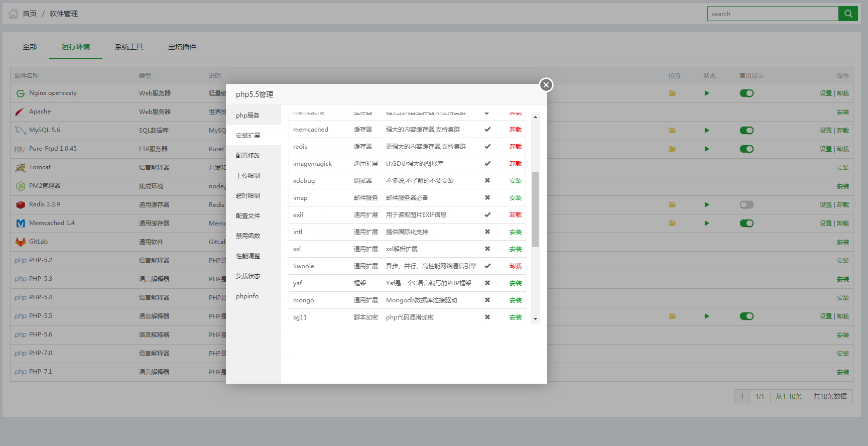Open the Pure-Ftpd folder location icon

point(672,149)
